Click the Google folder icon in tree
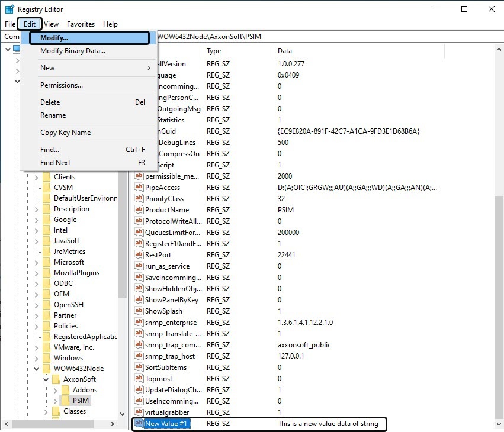The image size is (504, 432). pos(46,220)
